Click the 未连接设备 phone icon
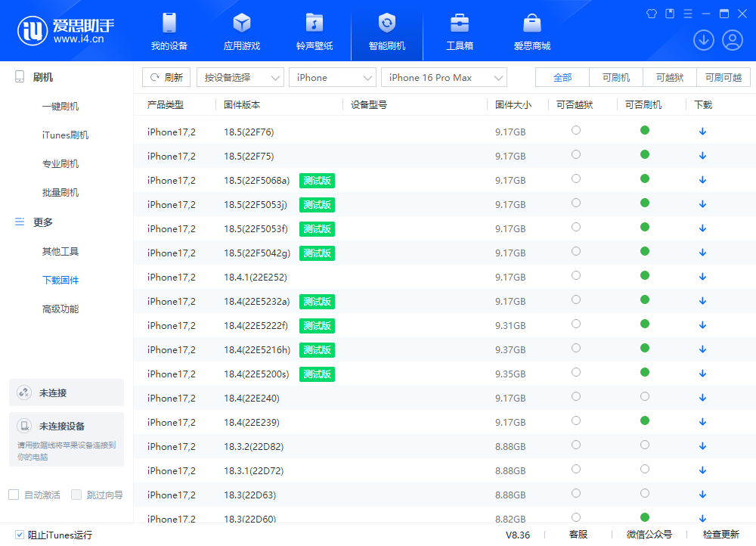 (x=23, y=426)
